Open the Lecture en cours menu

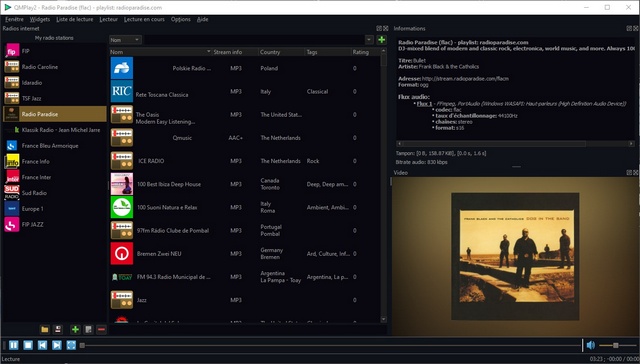click(144, 19)
